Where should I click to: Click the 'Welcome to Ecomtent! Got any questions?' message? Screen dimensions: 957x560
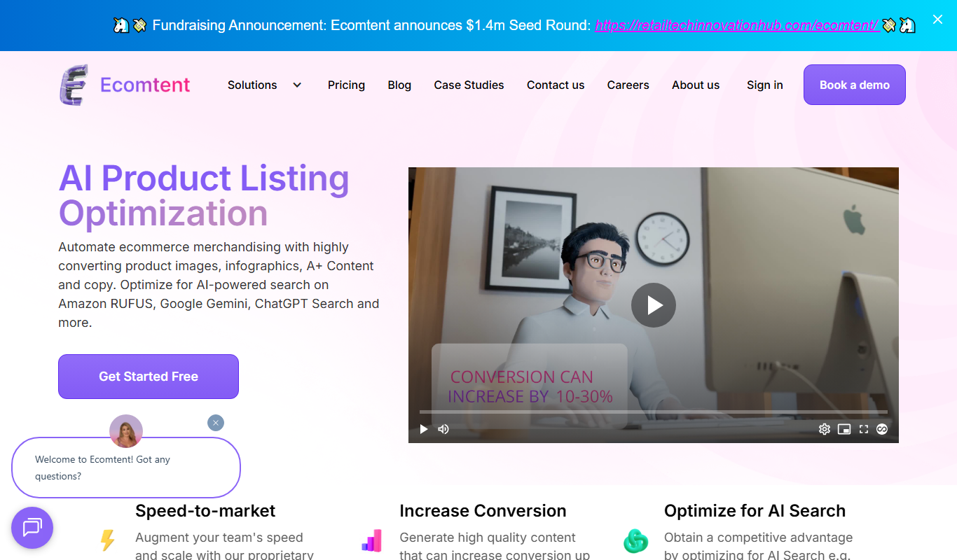click(x=126, y=468)
